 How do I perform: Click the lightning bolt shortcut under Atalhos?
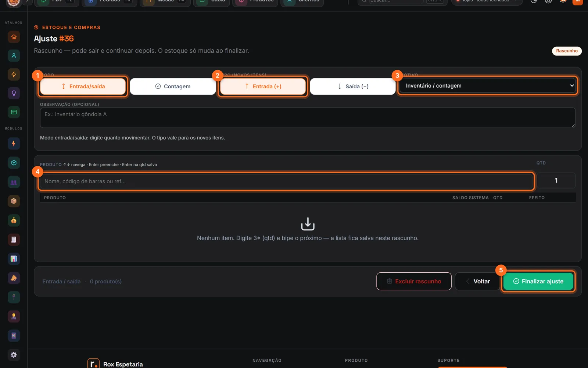[x=14, y=74]
